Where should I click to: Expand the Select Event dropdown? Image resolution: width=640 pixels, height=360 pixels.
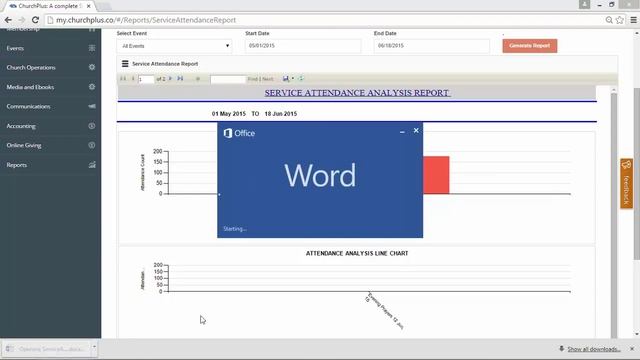point(174,46)
